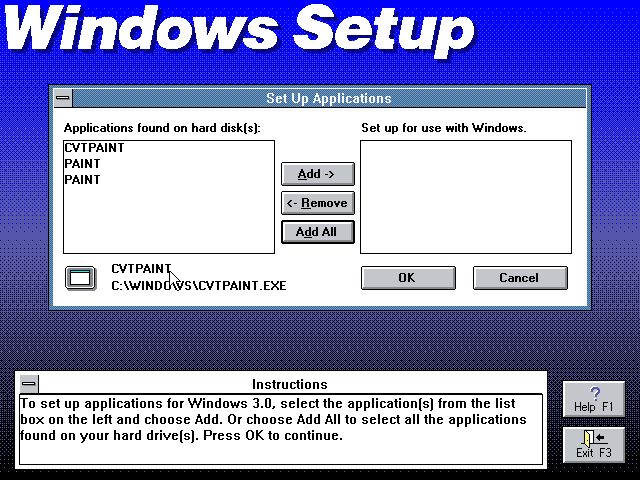The width and height of the screenshot is (640, 480).
Task: Click inside the empty Set up for use list
Action: (x=465, y=196)
